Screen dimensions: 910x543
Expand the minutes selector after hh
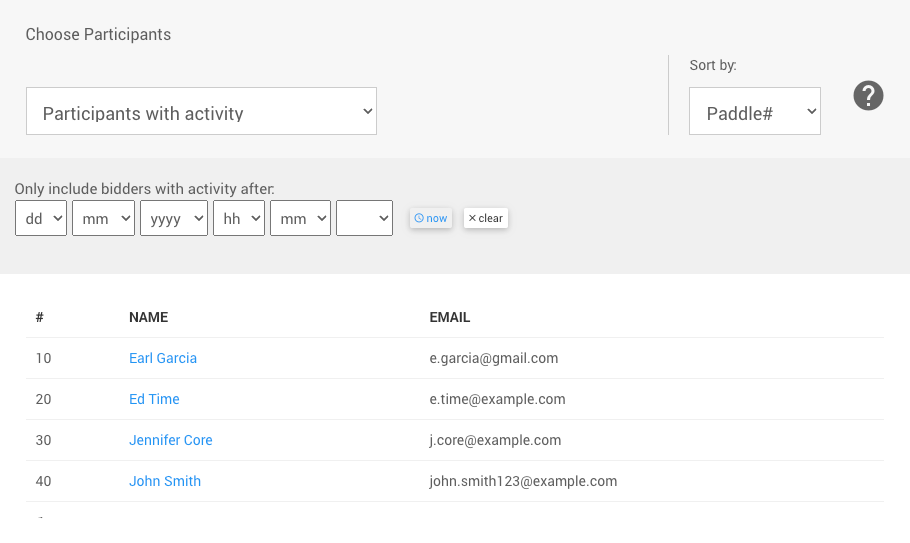[300, 218]
